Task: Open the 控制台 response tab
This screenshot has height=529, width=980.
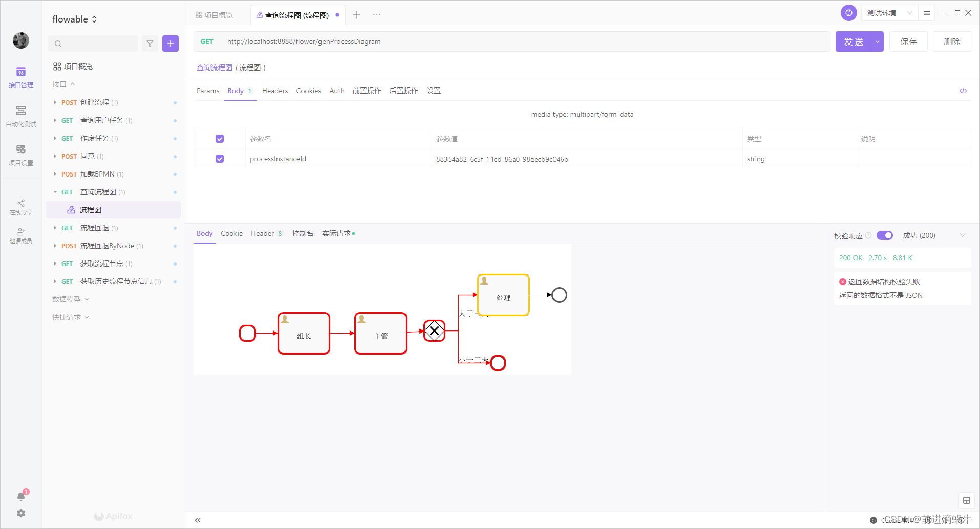Action: (x=303, y=233)
